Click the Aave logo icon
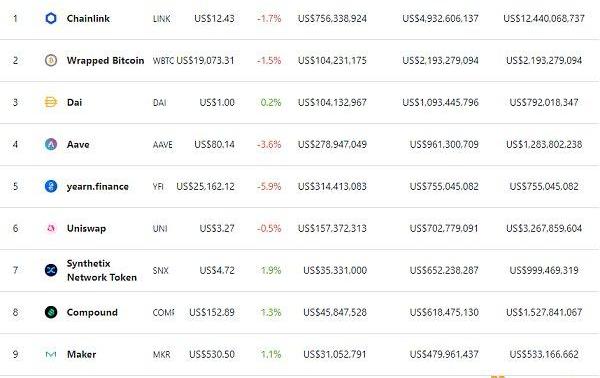The width and height of the screenshot is (600, 378). click(x=51, y=144)
